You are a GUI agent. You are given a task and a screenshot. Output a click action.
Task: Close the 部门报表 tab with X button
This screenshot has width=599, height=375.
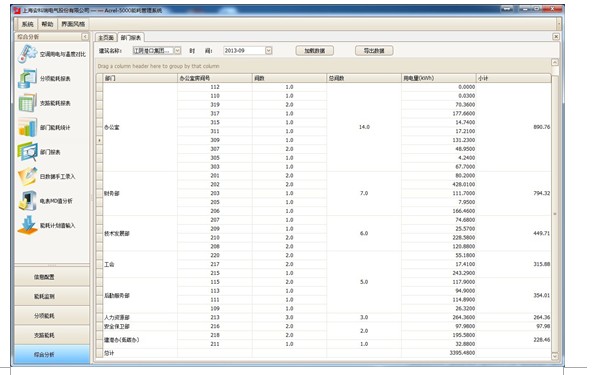(x=556, y=37)
